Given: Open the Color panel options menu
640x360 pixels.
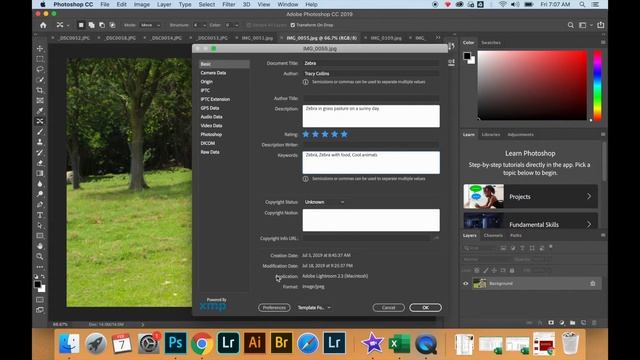Looking at the screenshot, I should 603,42.
